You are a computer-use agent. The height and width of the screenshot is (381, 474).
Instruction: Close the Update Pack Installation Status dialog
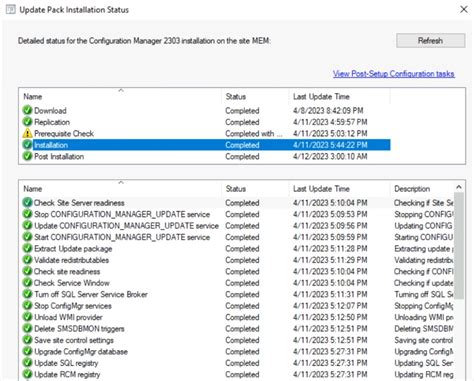pos(464,9)
